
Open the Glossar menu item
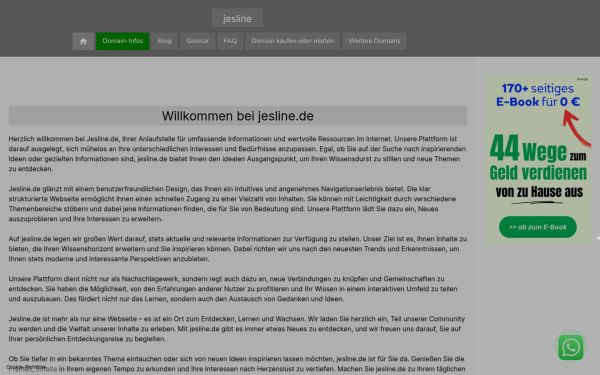coord(197,41)
